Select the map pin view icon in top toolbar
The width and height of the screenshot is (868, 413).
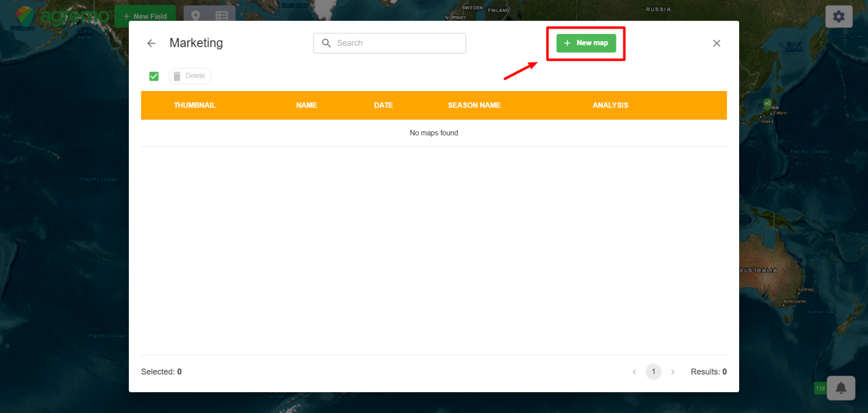[196, 16]
